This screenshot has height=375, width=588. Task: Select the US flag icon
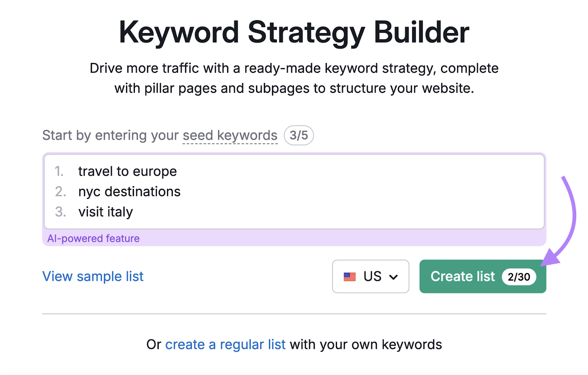[x=350, y=277]
